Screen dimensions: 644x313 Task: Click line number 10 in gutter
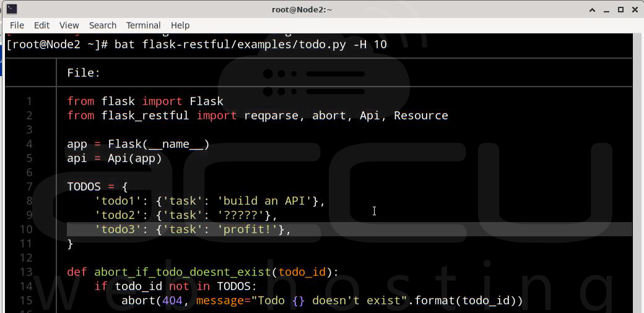point(26,229)
